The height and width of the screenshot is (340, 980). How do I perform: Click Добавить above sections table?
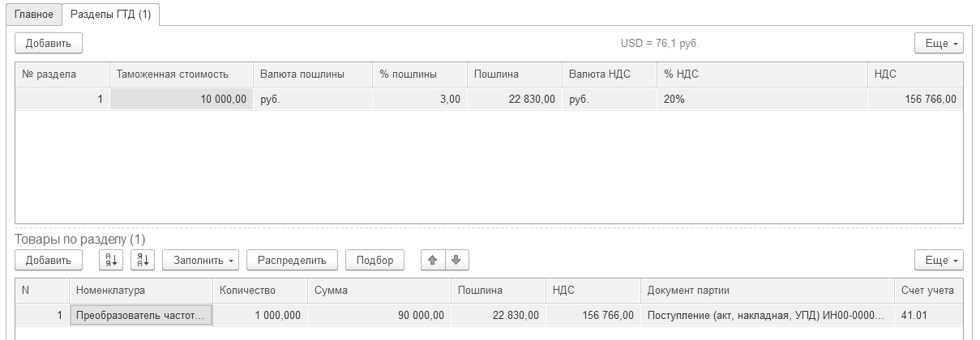49,43
